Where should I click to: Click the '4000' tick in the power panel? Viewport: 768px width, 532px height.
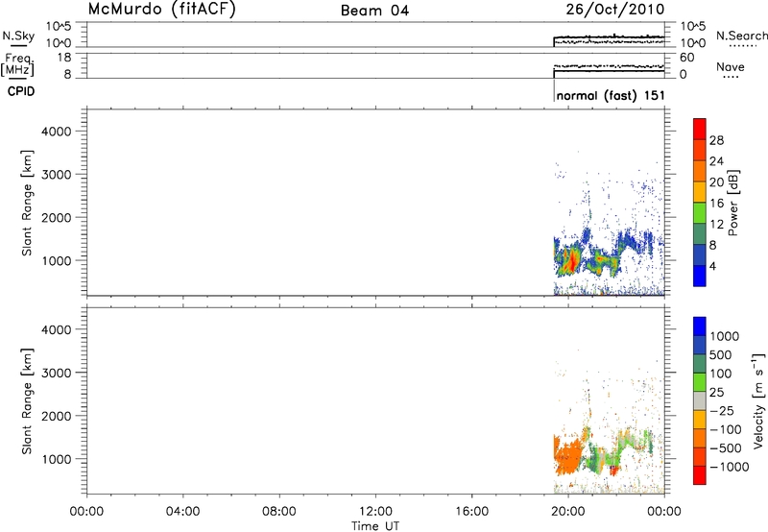pyautogui.click(x=57, y=132)
